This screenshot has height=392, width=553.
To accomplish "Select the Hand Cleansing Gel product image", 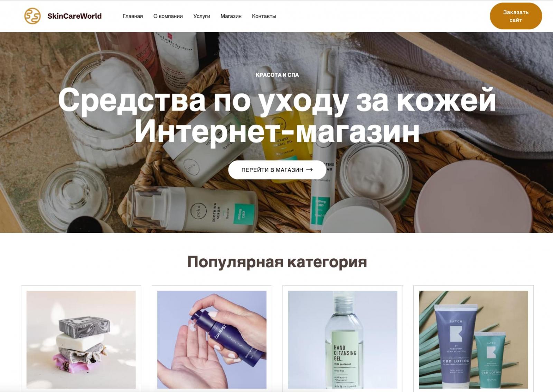I will [343, 340].
